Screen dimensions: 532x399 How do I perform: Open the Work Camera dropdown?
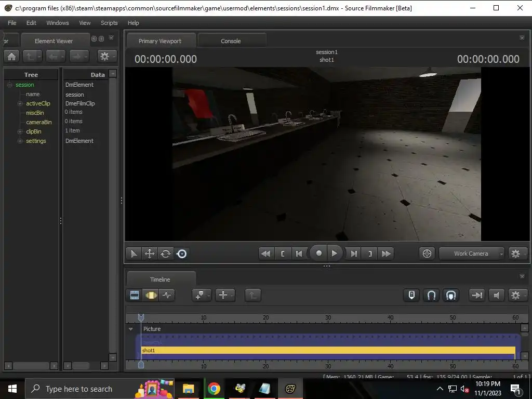[x=472, y=254]
